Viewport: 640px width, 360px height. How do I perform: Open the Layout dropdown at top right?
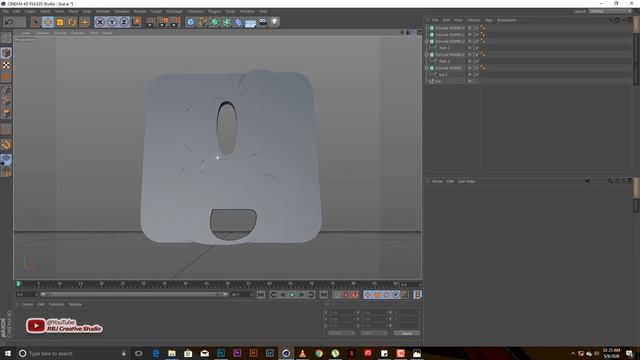pyautogui.click(x=610, y=11)
